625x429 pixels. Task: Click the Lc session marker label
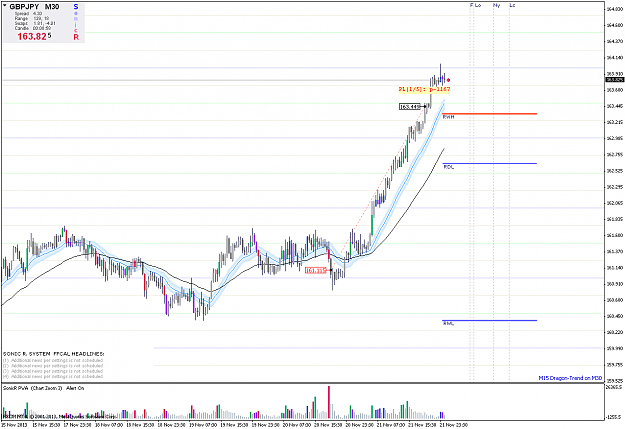pyautogui.click(x=512, y=5)
